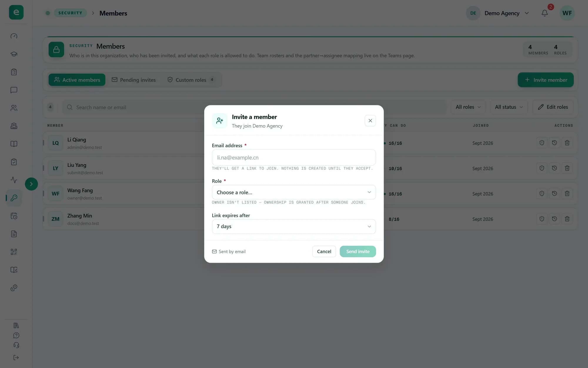The width and height of the screenshot is (588, 368).
Task: Click the history icon in Zhang Min row
Action: click(554, 219)
